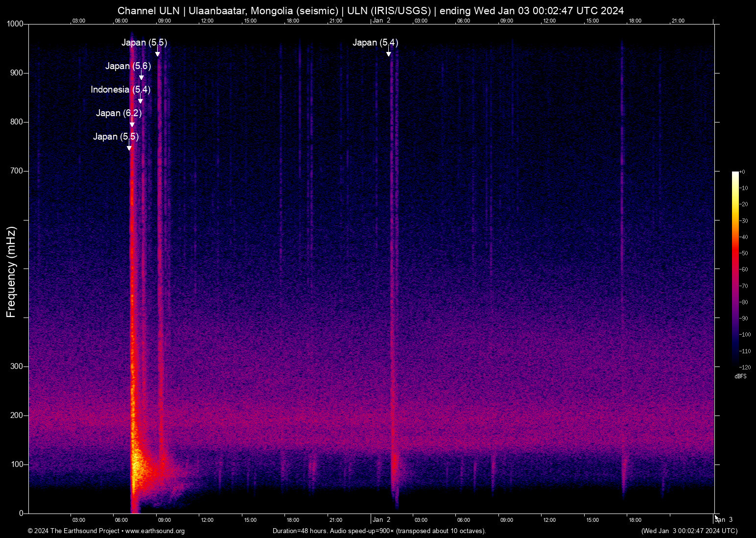Click the 1000 frequency tick label
Screen dimensions: 756x538
[15, 24]
